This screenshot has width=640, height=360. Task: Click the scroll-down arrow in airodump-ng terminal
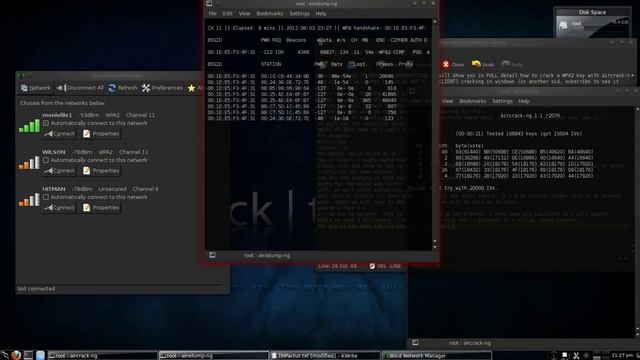coord(434,247)
